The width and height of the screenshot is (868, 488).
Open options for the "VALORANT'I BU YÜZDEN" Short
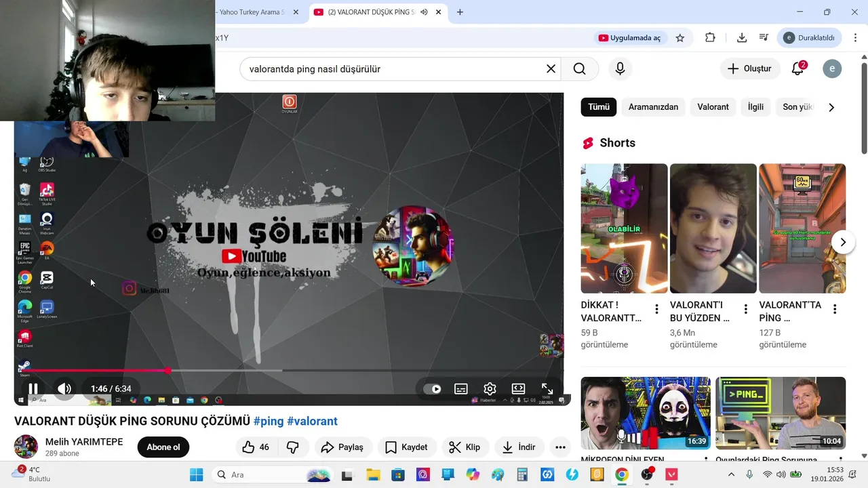745,309
